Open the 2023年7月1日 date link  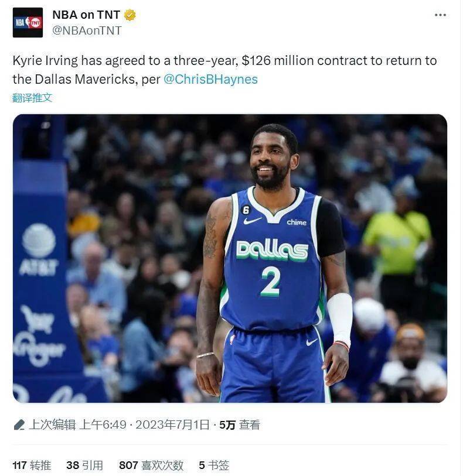point(172,424)
